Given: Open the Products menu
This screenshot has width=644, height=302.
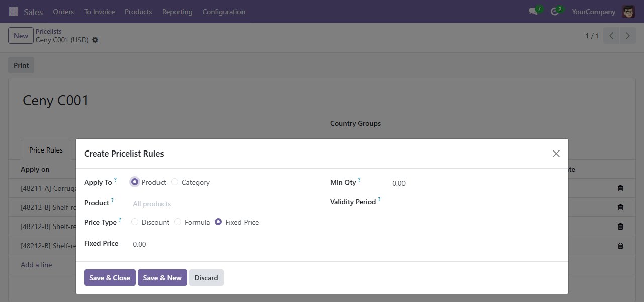Looking at the screenshot, I should pos(138,12).
